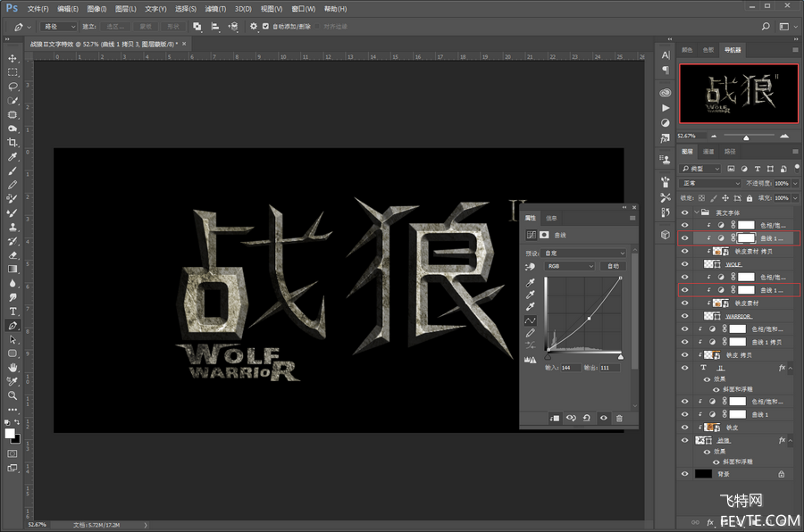Screen dimensions: 804x532
Task: Open the RGB channel dropdown
Action: click(x=570, y=266)
